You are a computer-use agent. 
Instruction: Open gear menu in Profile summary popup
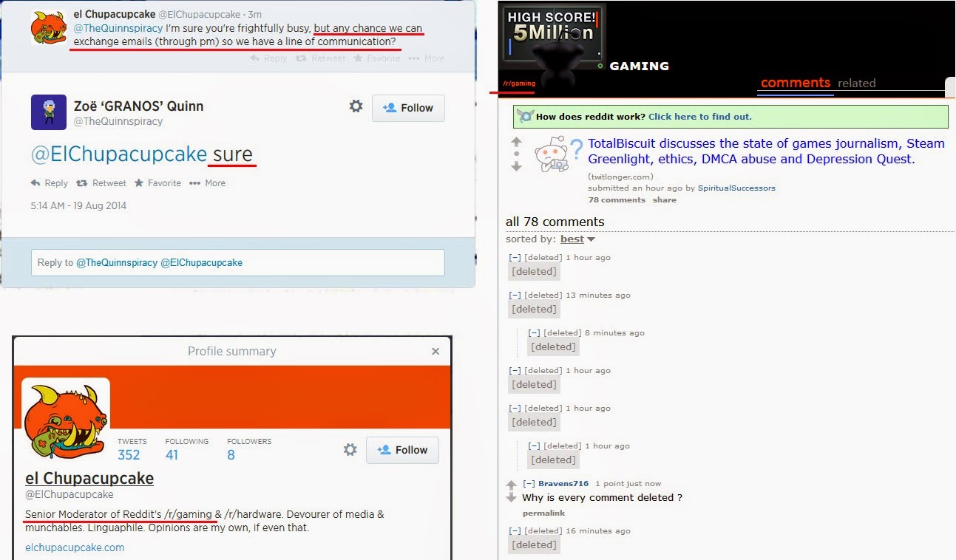pos(350,449)
